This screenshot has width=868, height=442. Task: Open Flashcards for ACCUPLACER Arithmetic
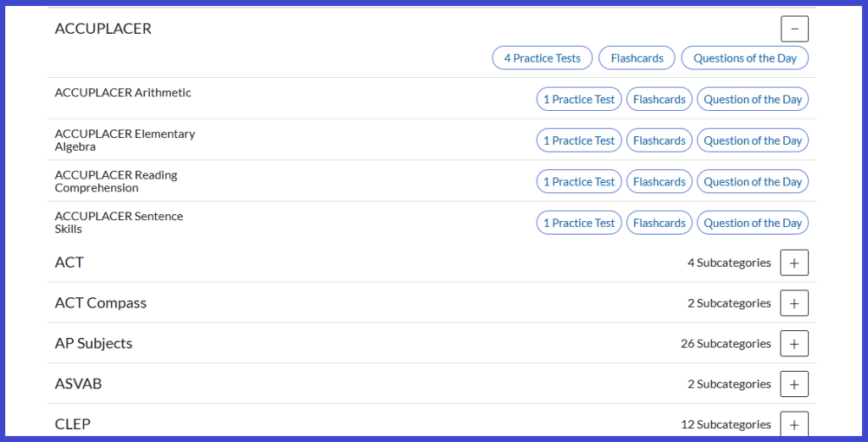(659, 100)
